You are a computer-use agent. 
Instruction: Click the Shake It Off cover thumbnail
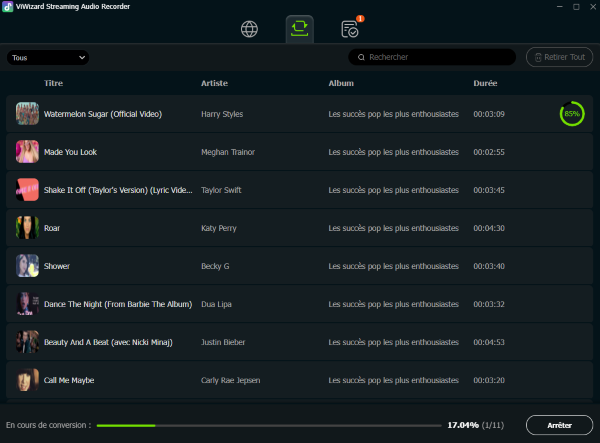pos(27,190)
